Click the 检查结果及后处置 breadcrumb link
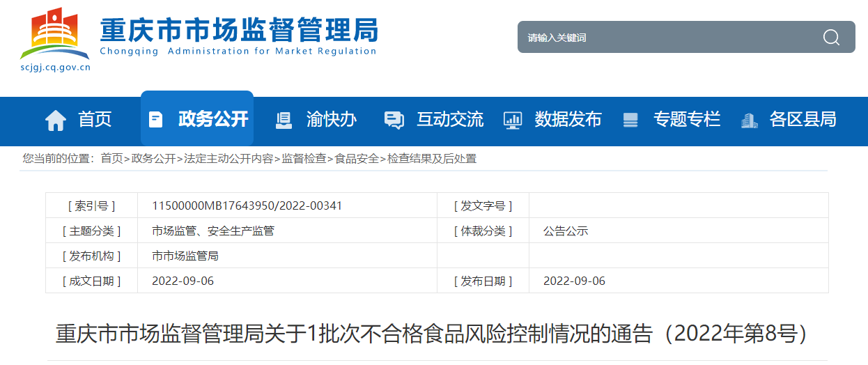This screenshot has height=365, width=868. [432, 158]
